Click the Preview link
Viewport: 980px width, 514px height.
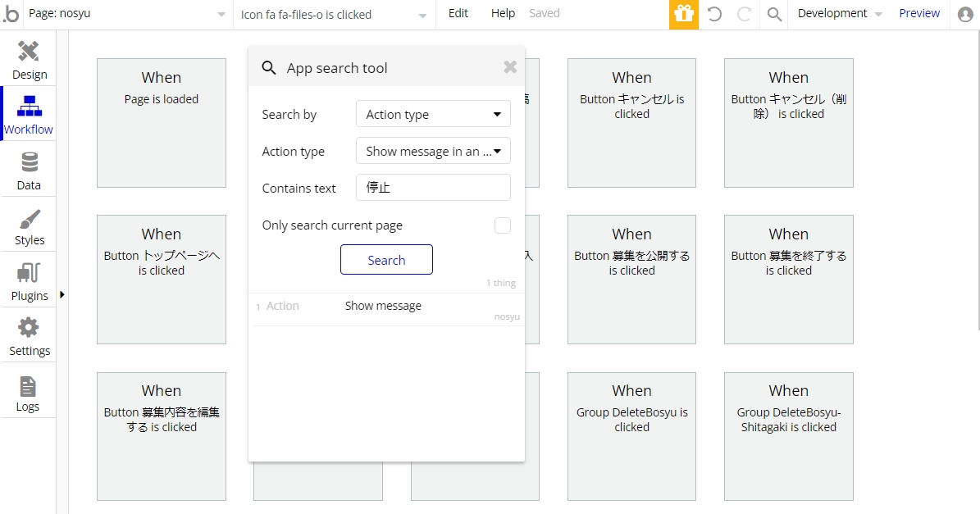tap(918, 13)
